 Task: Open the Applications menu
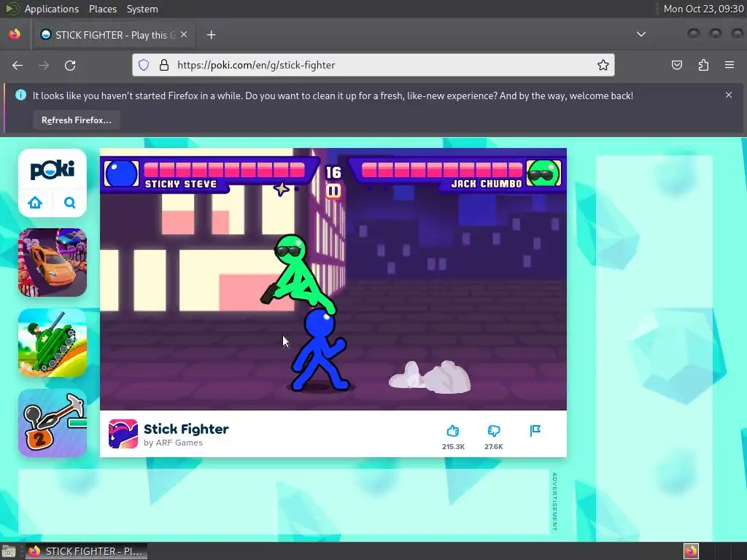pyautogui.click(x=52, y=9)
